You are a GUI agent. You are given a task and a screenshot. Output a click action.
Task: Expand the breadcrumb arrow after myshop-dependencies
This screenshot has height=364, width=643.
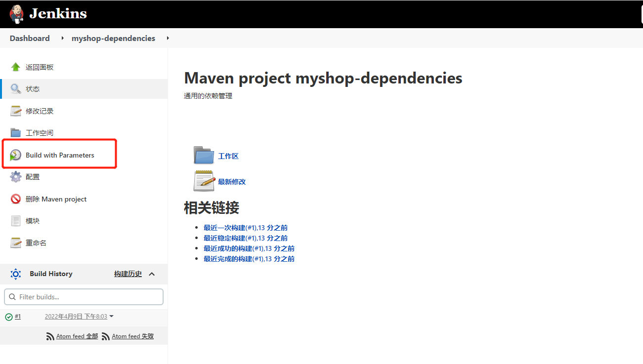click(168, 38)
